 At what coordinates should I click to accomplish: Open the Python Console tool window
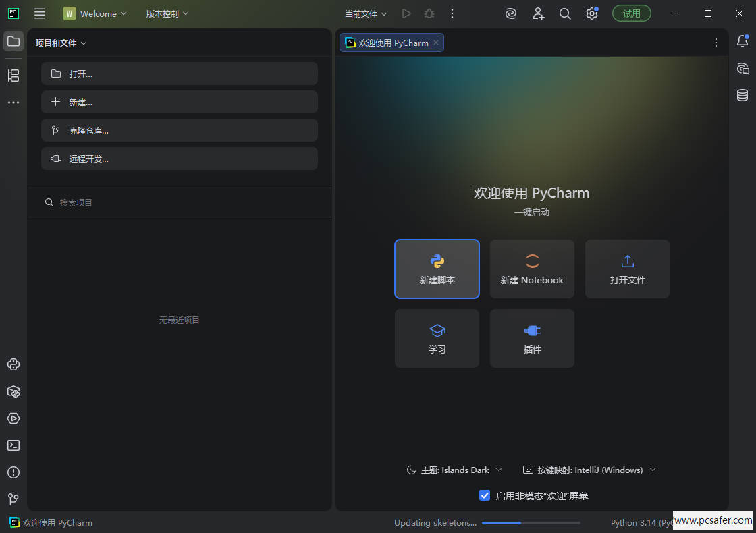pyautogui.click(x=13, y=364)
